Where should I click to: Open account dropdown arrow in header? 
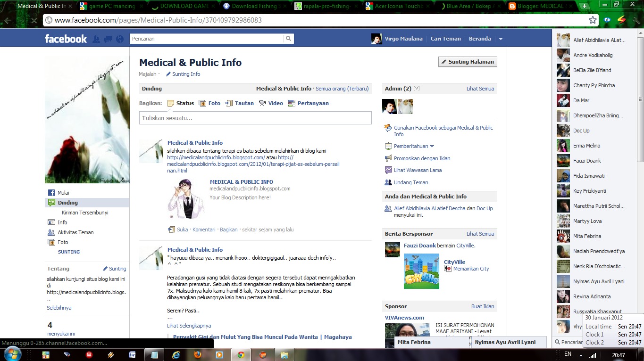[501, 39]
